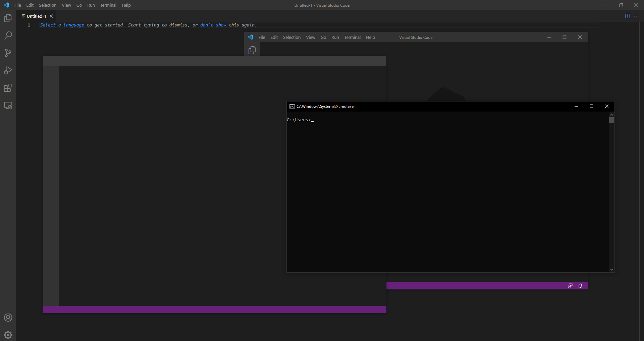
Task: Open the Run and Debug view
Action: click(8, 70)
